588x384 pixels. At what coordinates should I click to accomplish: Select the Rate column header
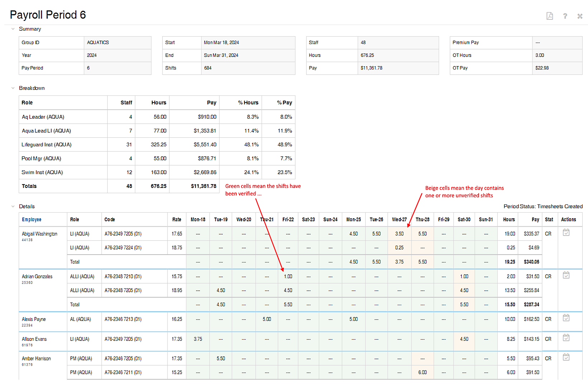pyautogui.click(x=177, y=219)
